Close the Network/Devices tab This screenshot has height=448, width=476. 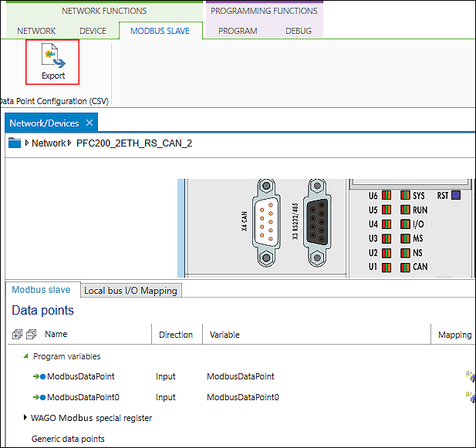pyautogui.click(x=89, y=123)
